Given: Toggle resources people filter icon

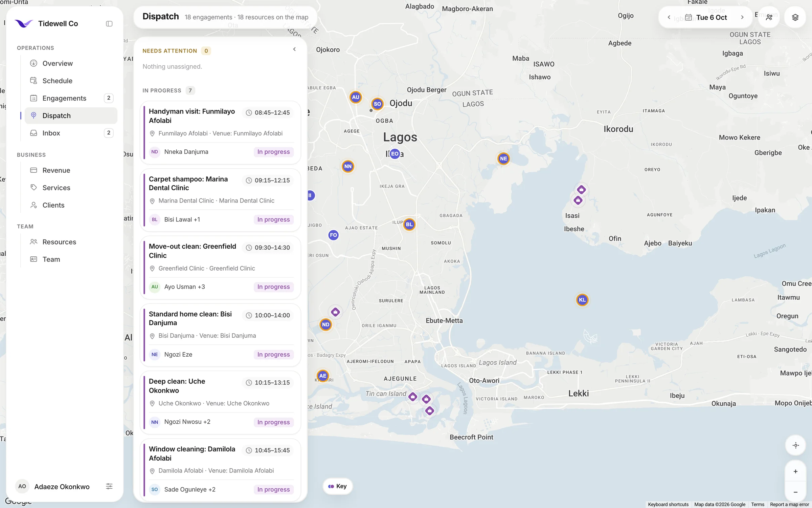Looking at the screenshot, I should pos(769,17).
